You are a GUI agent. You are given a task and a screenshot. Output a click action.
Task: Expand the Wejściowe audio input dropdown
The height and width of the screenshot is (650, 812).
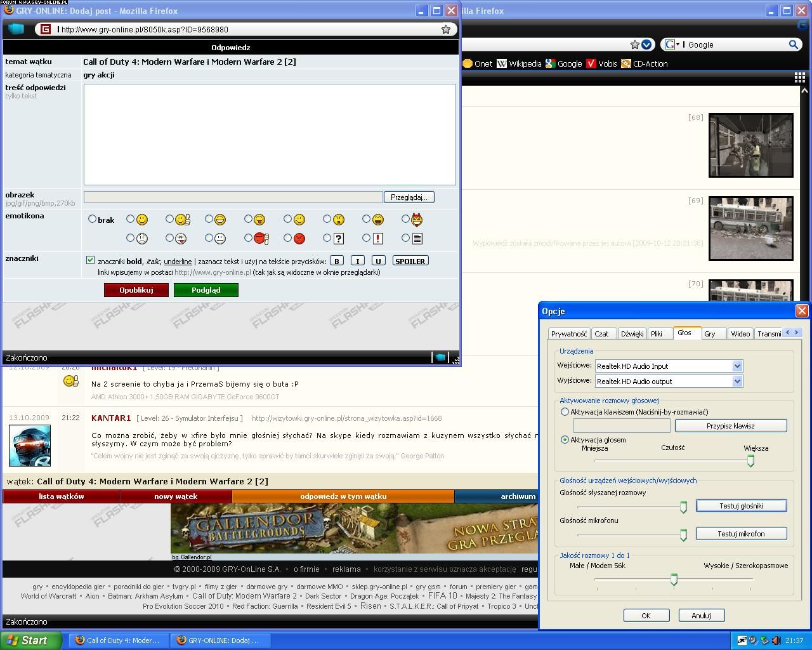tap(737, 366)
